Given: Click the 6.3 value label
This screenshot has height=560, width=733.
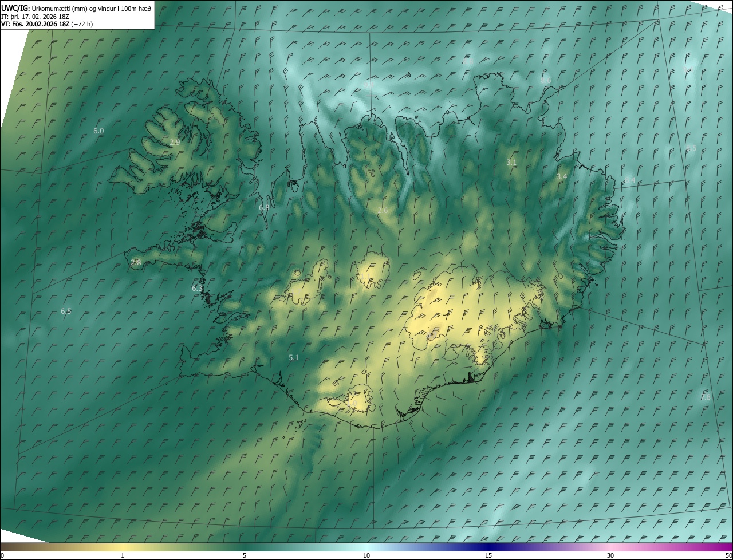Looking at the screenshot, I should coord(197,289).
